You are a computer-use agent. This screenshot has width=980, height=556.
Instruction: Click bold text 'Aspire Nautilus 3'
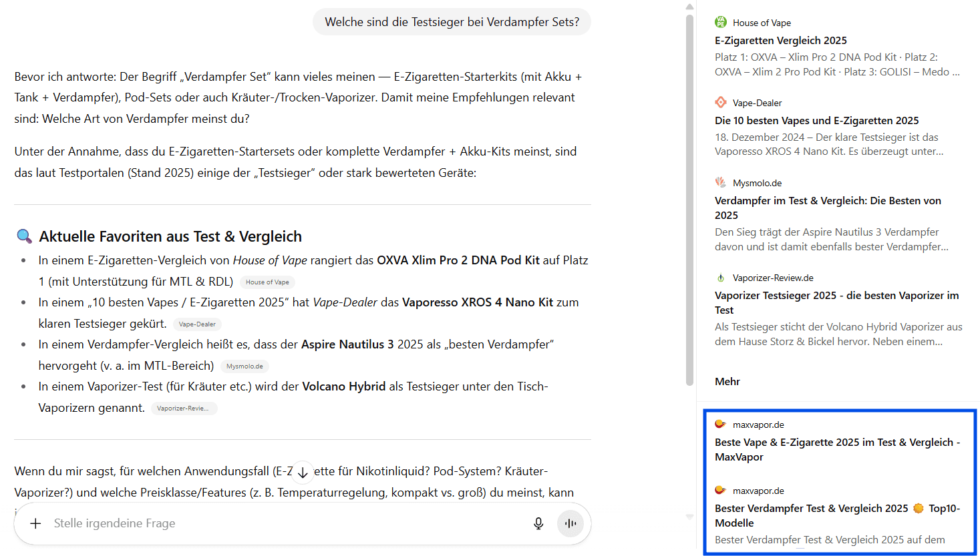347,344
